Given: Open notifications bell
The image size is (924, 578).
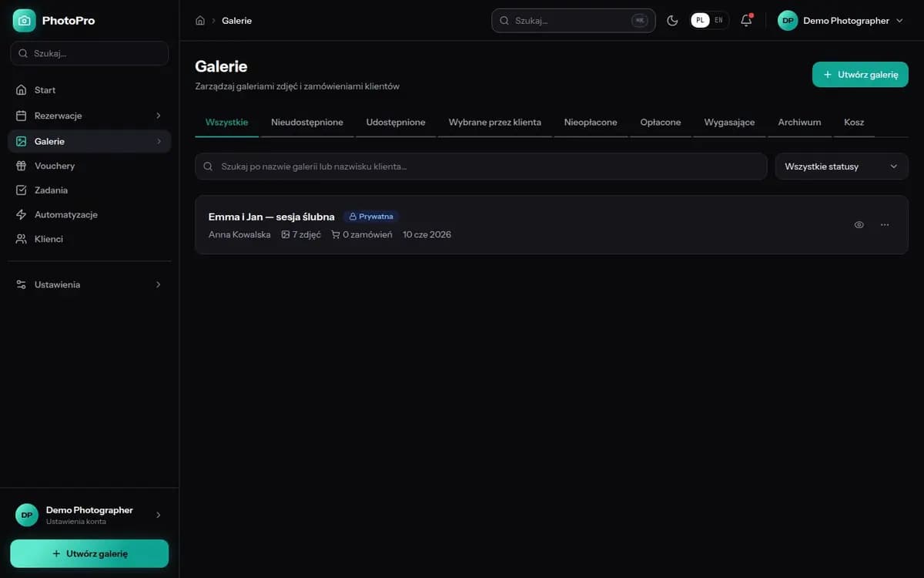Looking at the screenshot, I should [746, 21].
